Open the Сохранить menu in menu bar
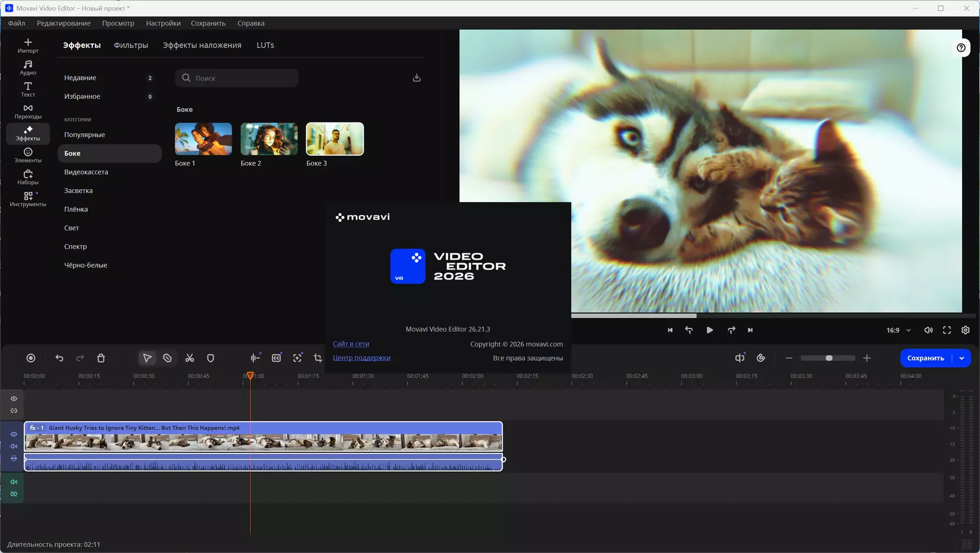The image size is (980, 553). [x=208, y=23]
